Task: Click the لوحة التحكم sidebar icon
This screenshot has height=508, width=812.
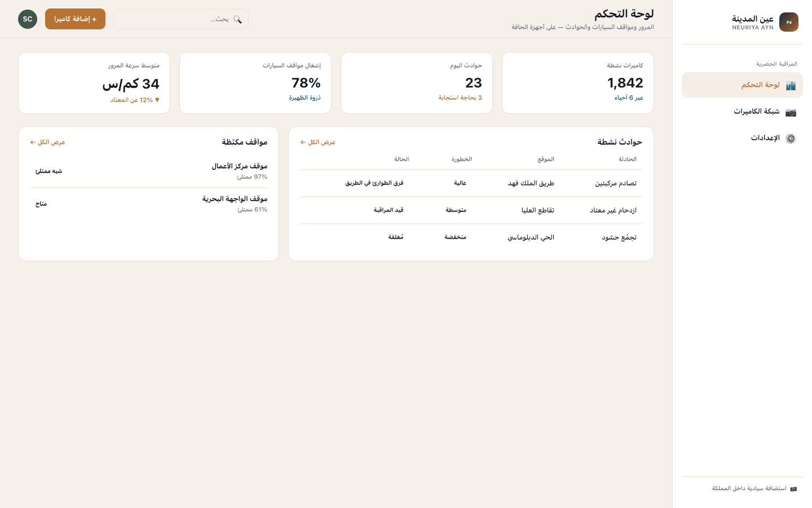Action: point(791,85)
